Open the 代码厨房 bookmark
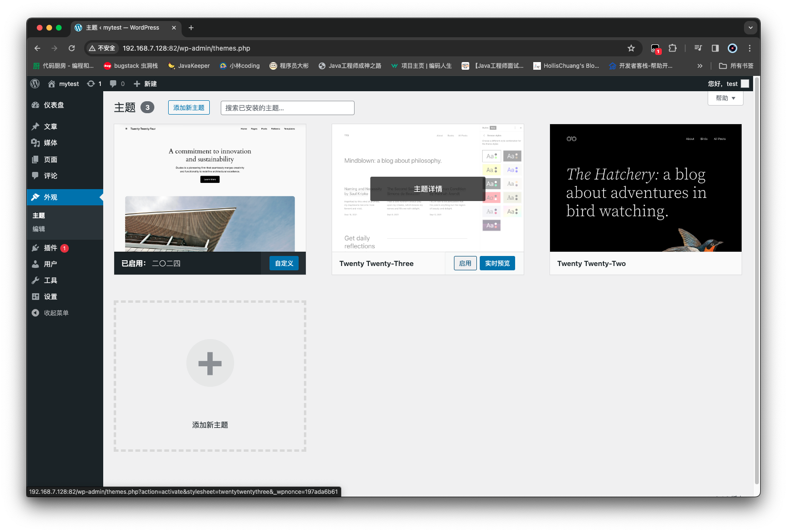The width and height of the screenshot is (787, 532). tap(63, 66)
